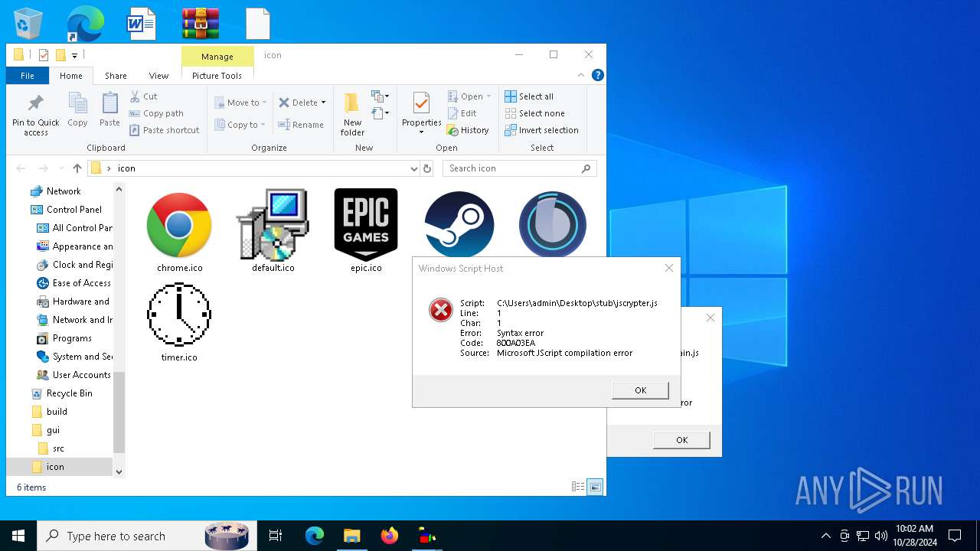Open the quick access toolbar customize dropdown

(x=74, y=55)
